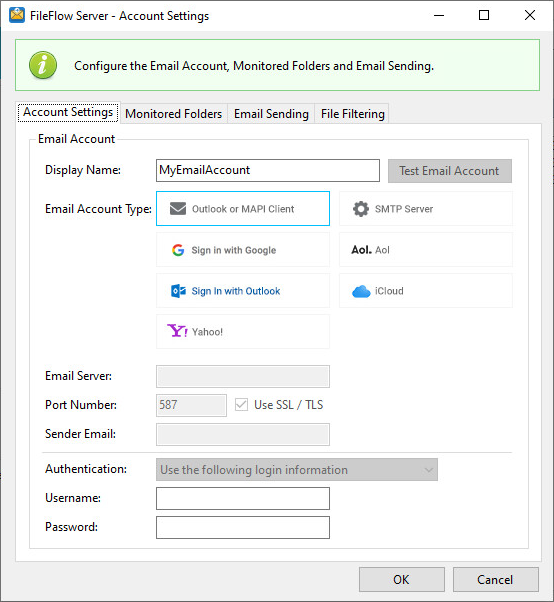
Task: Select the Outlook or MAPI Client envelope icon
Action: 178,209
